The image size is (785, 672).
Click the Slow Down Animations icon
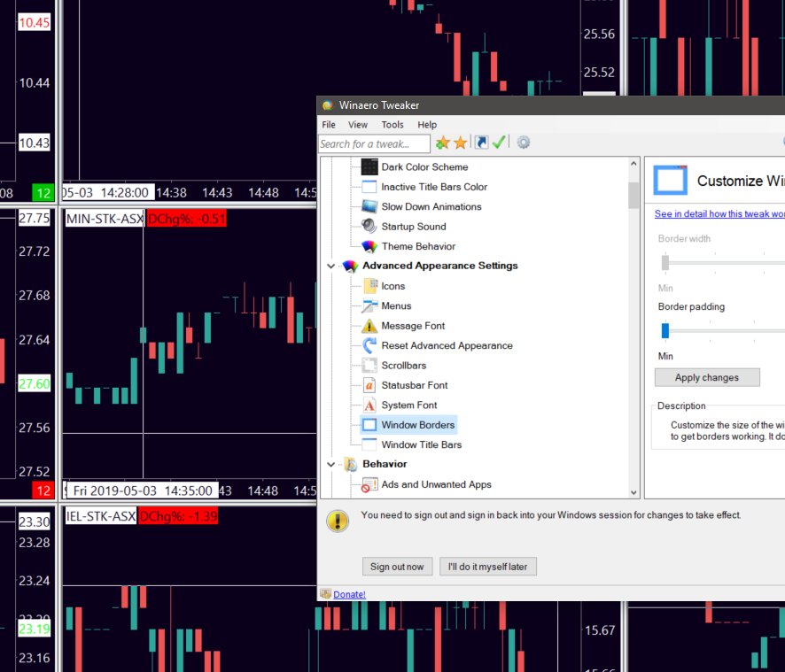tap(369, 206)
